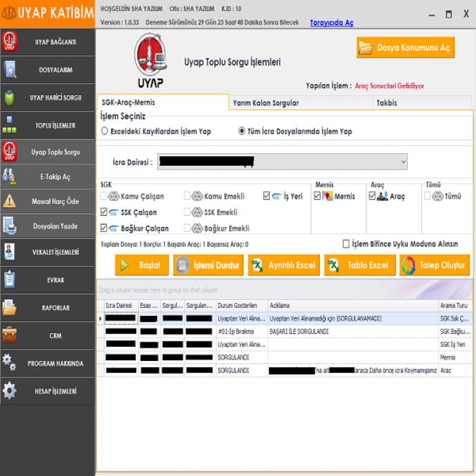Image resolution: width=476 pixels, height=476 pixels.
Task: Click the Aciklama column header
Action: [353, 306]
